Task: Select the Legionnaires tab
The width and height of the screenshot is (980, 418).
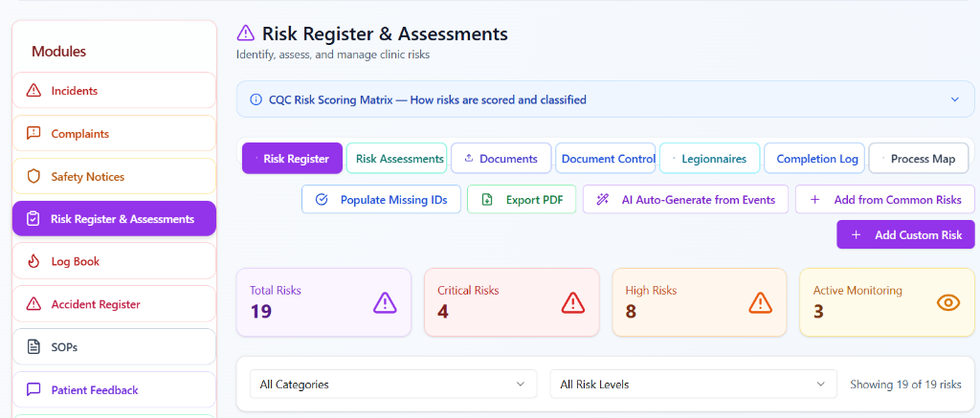Action: pyautogui.click(x=710, y=158)
